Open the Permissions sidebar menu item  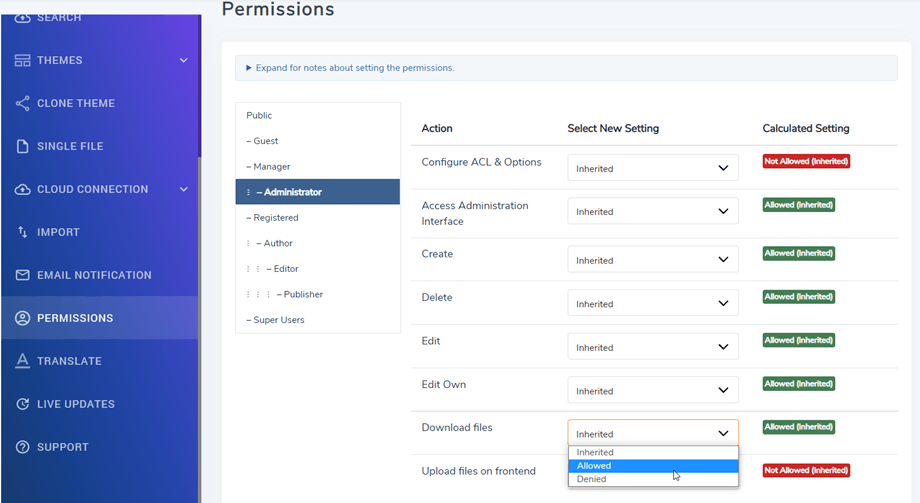(x=75, y=318)
